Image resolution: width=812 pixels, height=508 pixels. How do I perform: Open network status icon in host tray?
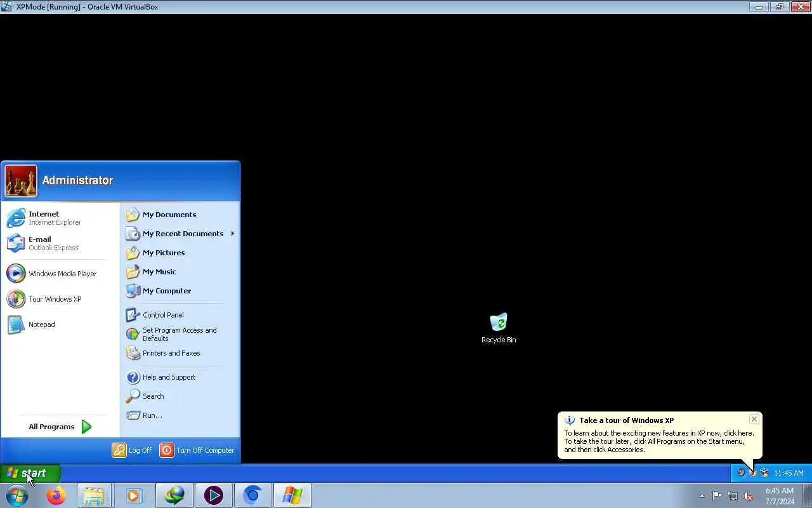tap(733, 496)
